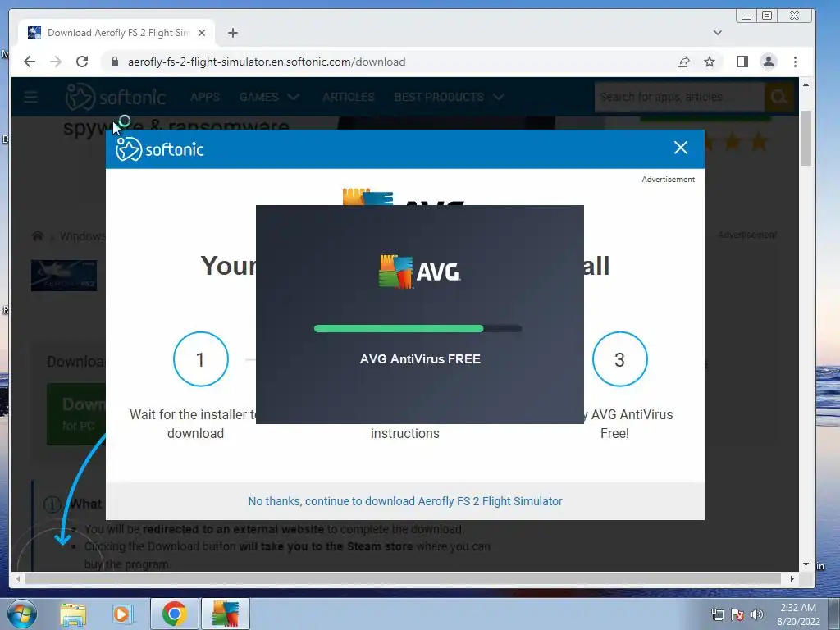Image resolution: width=840 pixels, height=630 pixels.
Task: Click the Advertisement label in popup
Action: click(x=668, y=180)
